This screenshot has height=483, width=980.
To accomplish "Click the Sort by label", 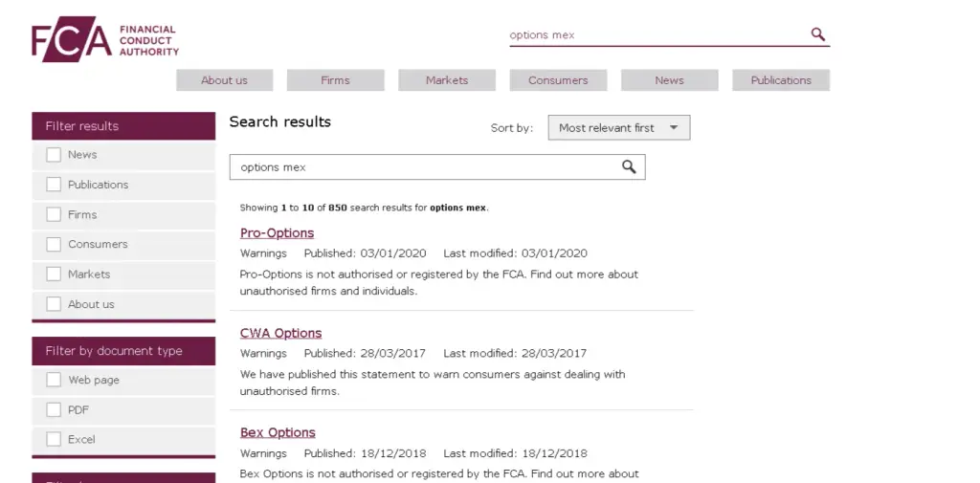I will click(512, 128).
